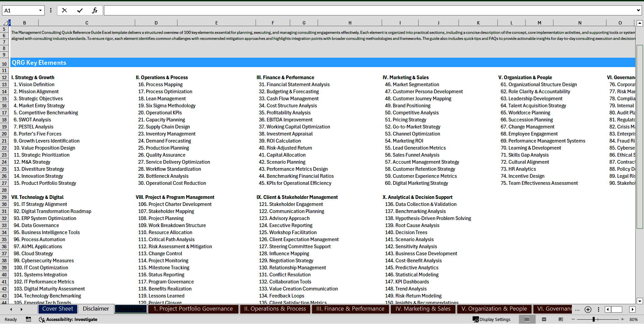This screenshot has height=324, width=644.
Task: Open Page Break Preview mode
Action: pos(560,319)
